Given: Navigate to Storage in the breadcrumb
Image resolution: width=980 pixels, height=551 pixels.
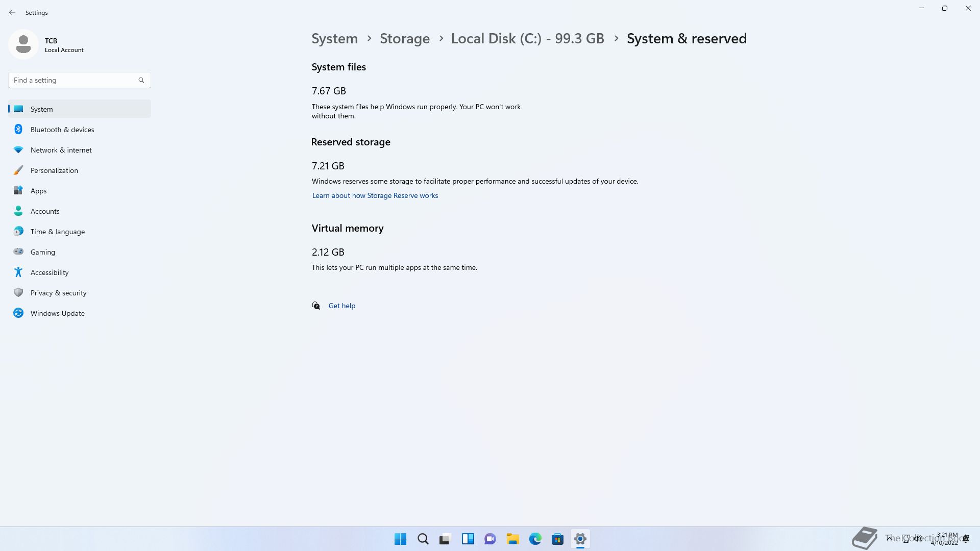Looking at the screenshot, I should tap(405, 39).
